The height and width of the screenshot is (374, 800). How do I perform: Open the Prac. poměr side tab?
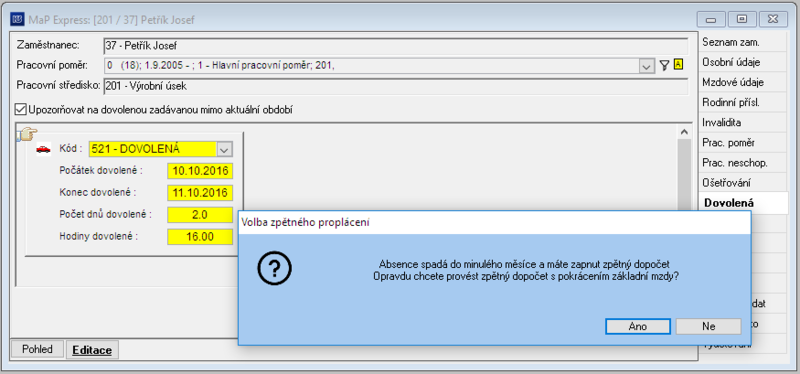(743, 143)
